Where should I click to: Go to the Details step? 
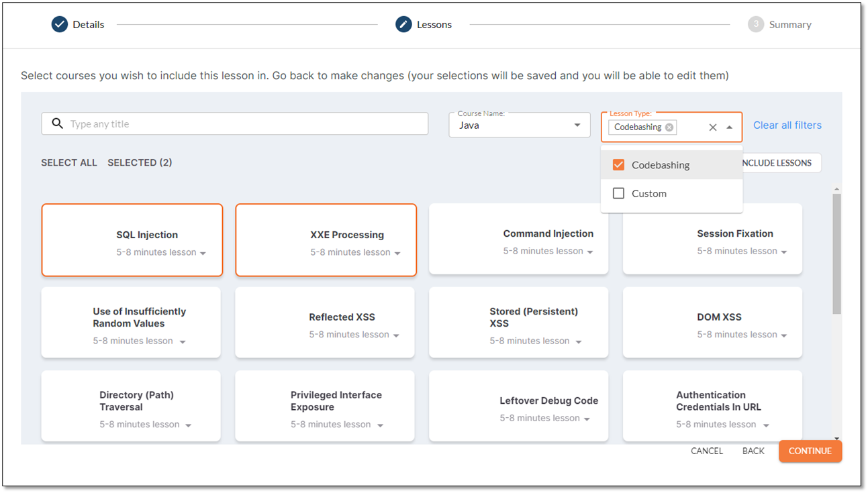pos(88,25)
